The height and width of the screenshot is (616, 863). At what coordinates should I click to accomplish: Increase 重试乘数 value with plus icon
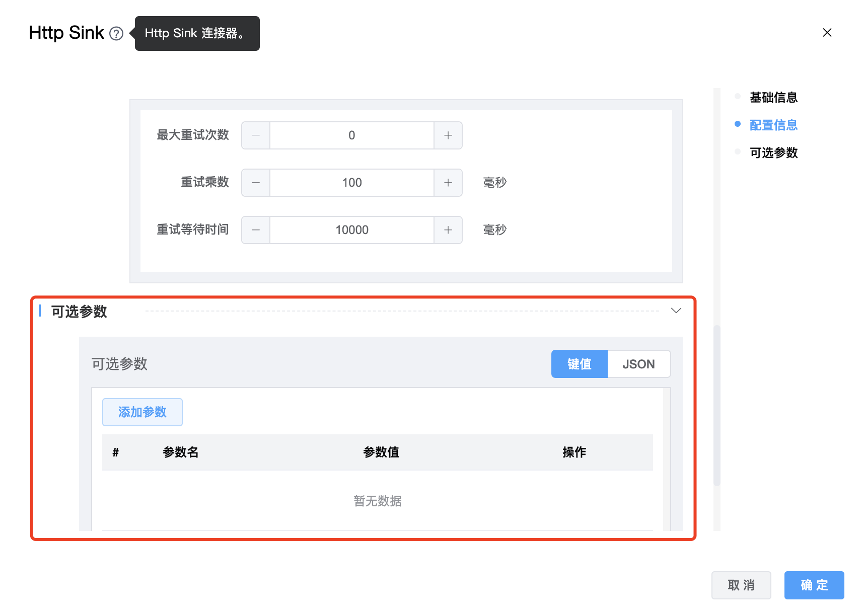coord(448,183)
